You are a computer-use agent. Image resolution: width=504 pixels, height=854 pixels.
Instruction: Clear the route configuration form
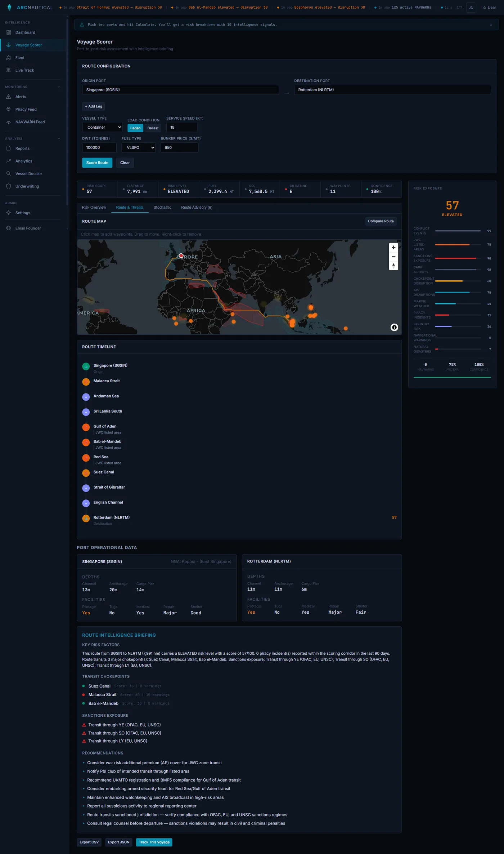point(125,163)
